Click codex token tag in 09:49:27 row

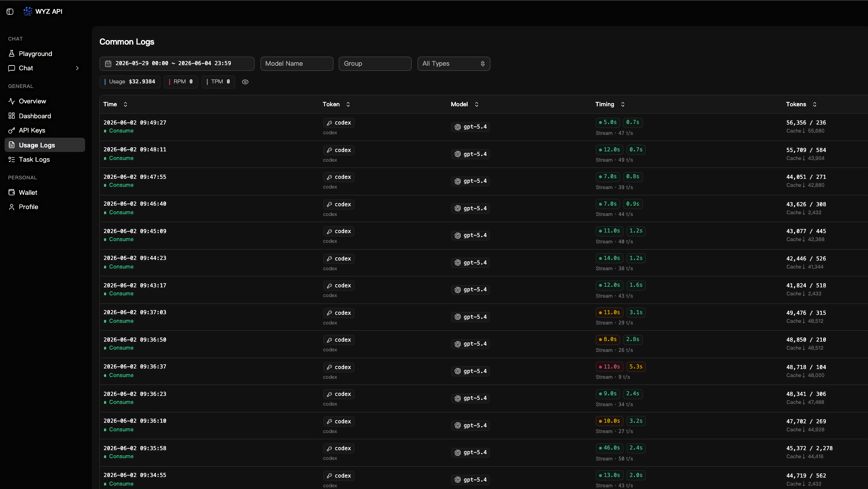(339, 123)
